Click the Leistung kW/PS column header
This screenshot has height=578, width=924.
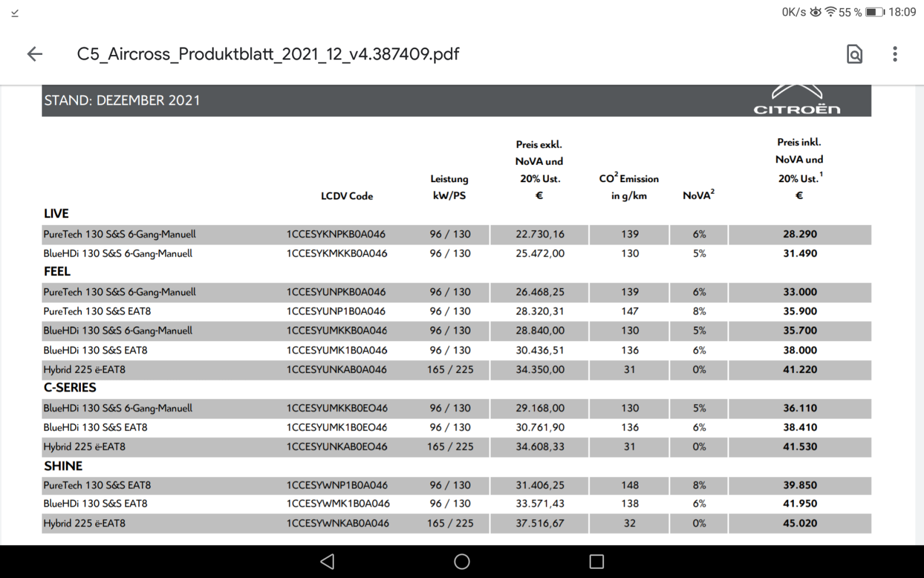[449, 187]
